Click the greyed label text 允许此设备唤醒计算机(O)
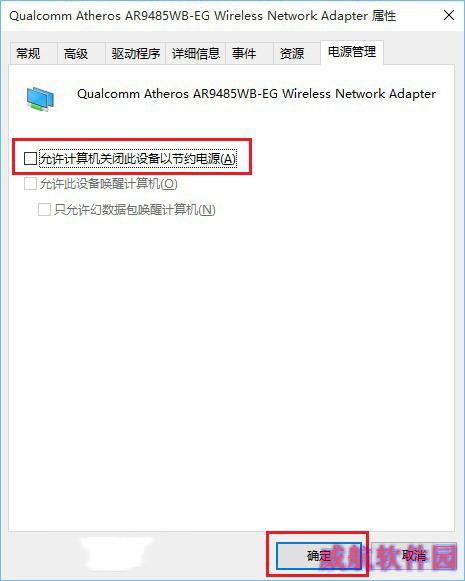465x581 pixels. click(x=109, y=183)
